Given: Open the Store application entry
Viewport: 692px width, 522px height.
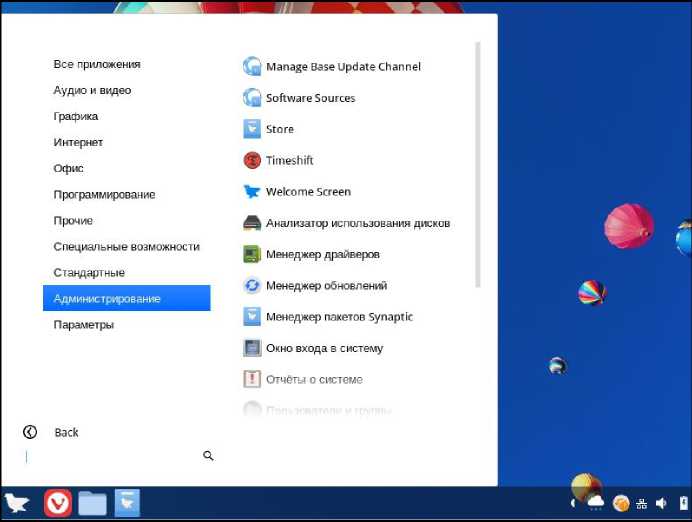Looking at the screenshot, I should (279, 129).
